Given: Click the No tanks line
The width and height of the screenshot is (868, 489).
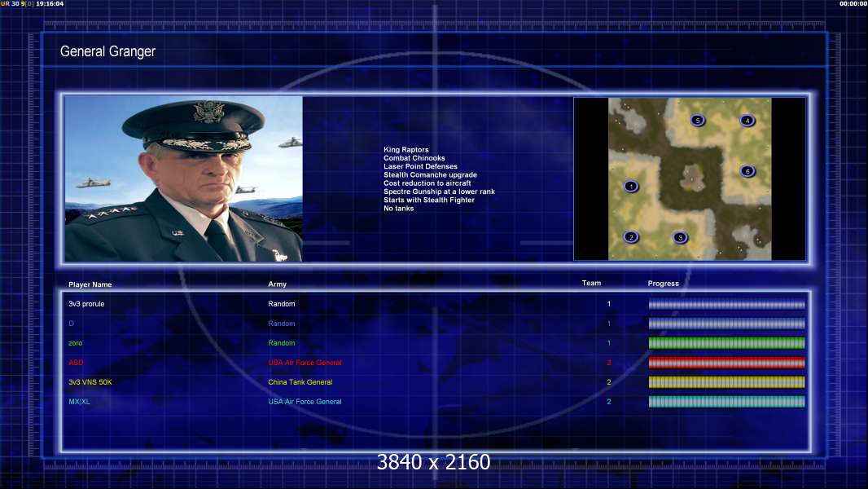Looking at the screenshot, I should tap(398, 208).
